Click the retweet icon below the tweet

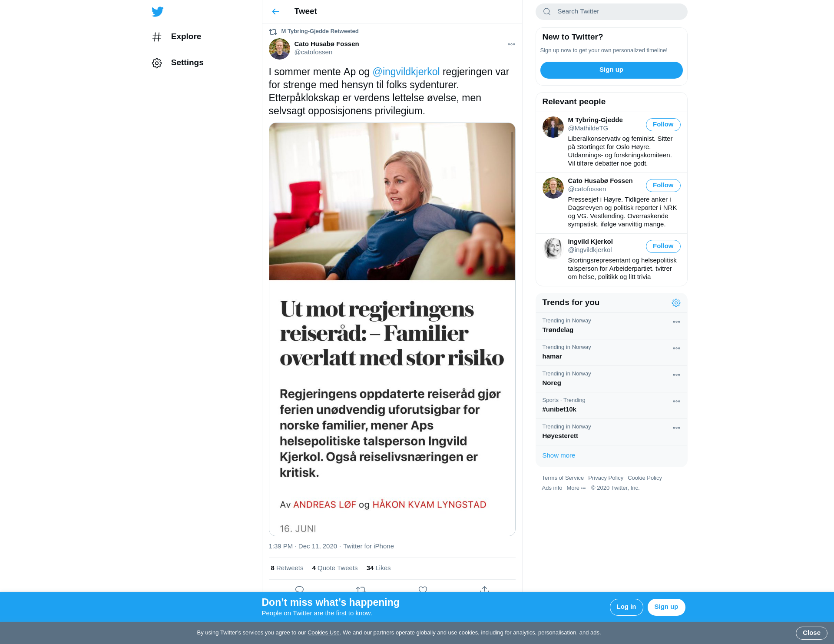coord(361,589)
